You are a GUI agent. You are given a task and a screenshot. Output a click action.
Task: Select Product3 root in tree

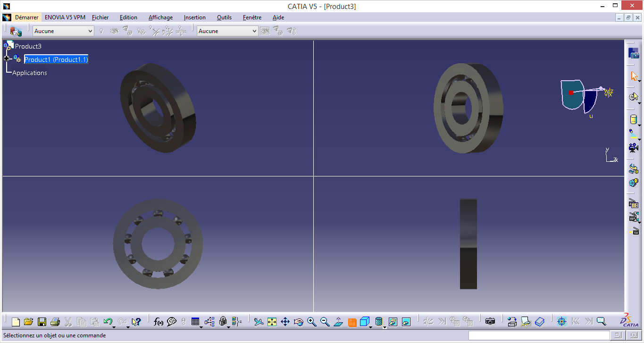click(28, 46)
